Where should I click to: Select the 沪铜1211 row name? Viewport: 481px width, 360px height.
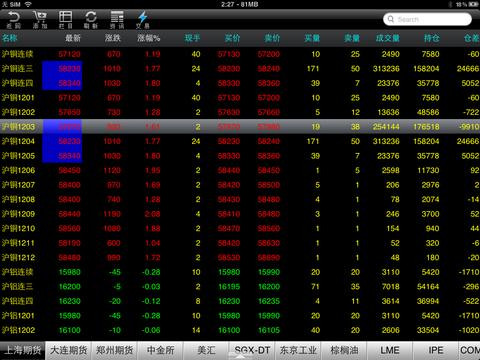pos(18,243)
